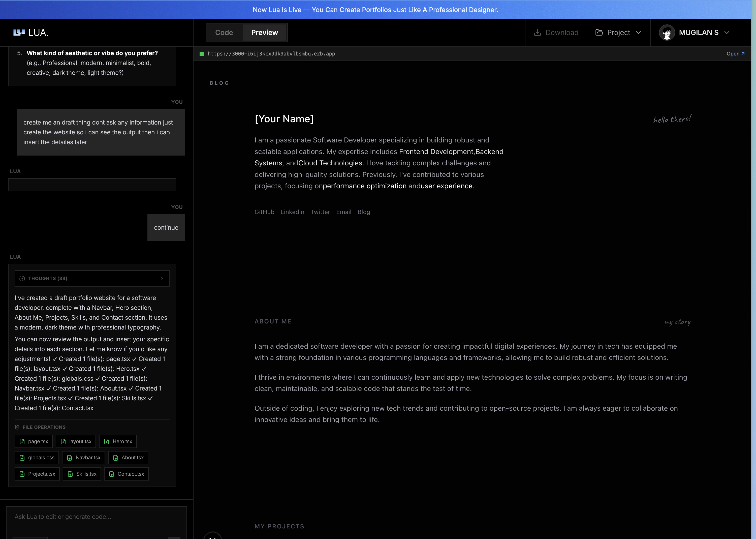
Task: Click the LUA logo icon
Action: (x=19, y=32)
